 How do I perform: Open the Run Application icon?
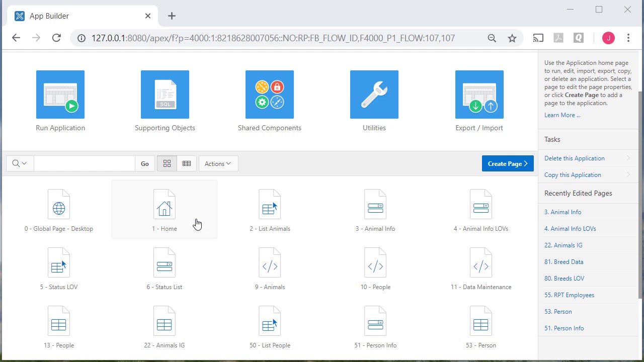point(60,95)
